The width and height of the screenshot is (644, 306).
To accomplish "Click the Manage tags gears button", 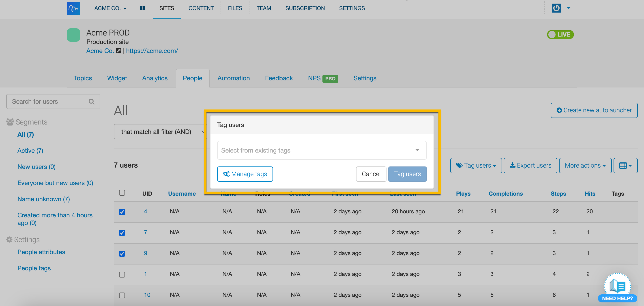I will click(x=245, y=174).
